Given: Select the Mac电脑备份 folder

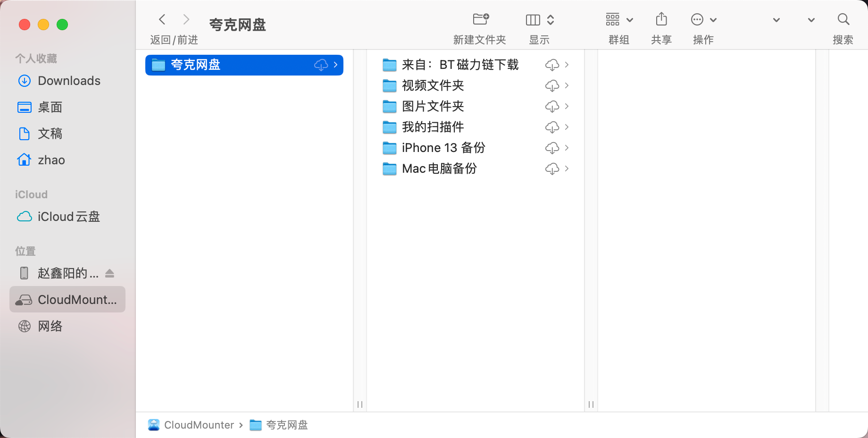Looking at the screenshot, I should tap(476, 168).
